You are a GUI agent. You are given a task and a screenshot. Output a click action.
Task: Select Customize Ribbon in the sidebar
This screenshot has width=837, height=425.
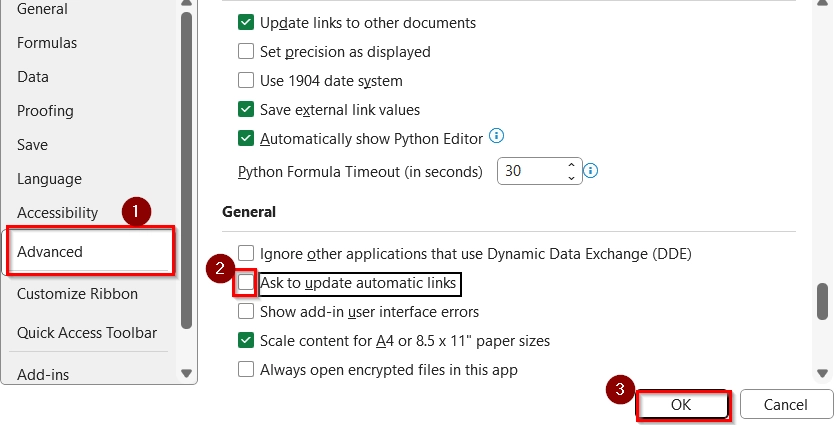[77, 294]
